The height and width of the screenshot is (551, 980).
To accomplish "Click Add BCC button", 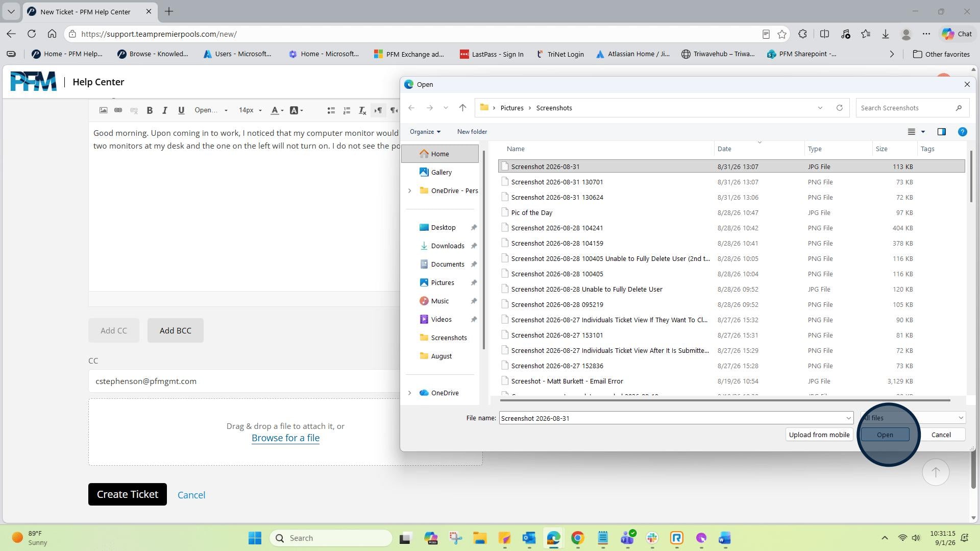I will 175,330.
